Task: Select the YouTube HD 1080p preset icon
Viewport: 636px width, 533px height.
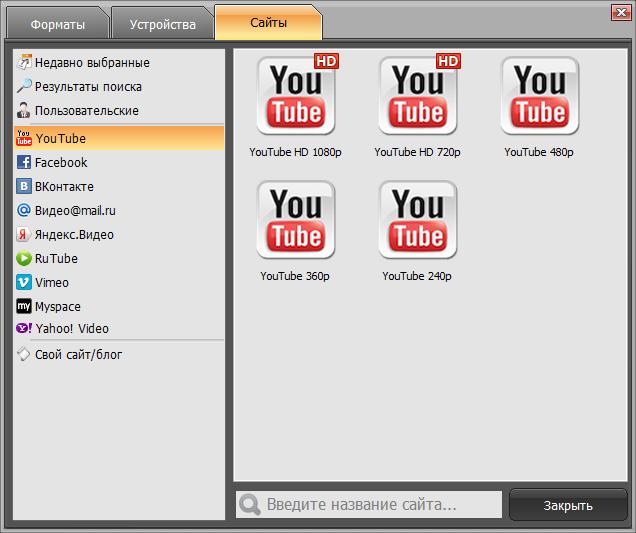Action: point(296,96)
